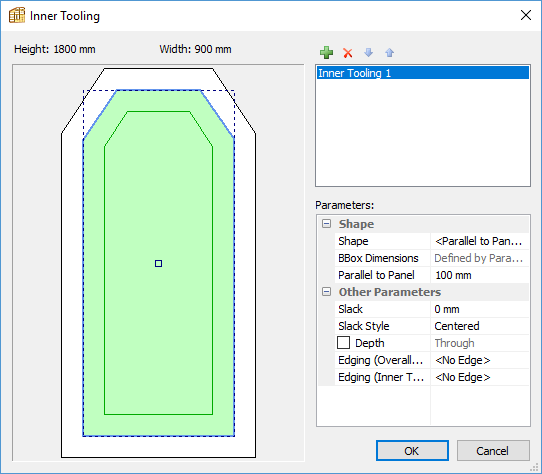Open the Edging (Overall... <No Edge> value

coord(480,360)
